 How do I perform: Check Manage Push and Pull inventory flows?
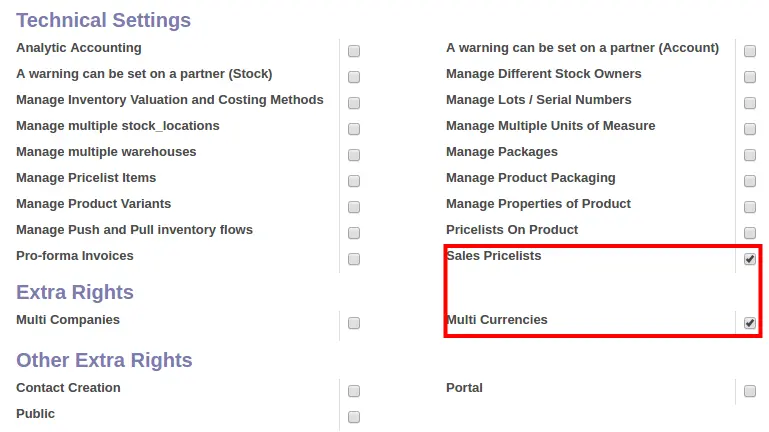coord(354,233)
